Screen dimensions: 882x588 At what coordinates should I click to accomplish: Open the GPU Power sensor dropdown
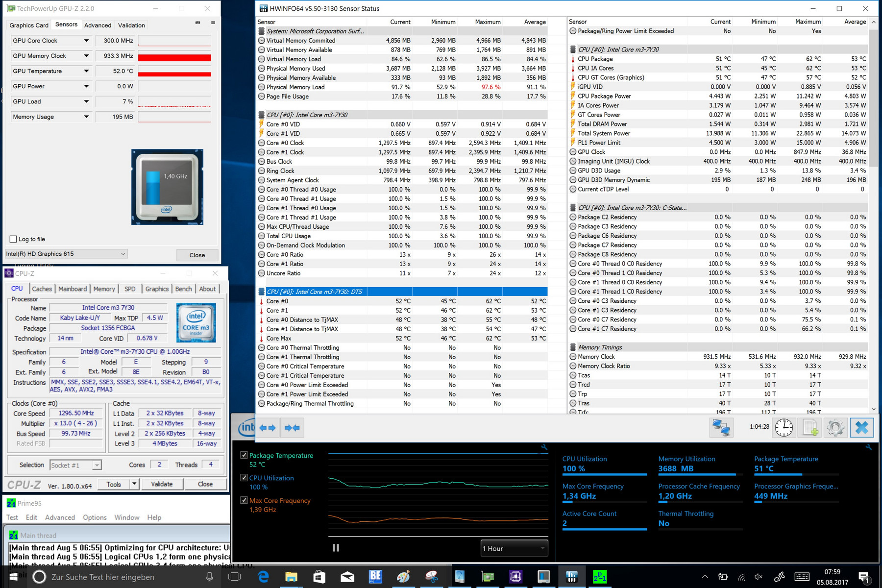(86, 86)
